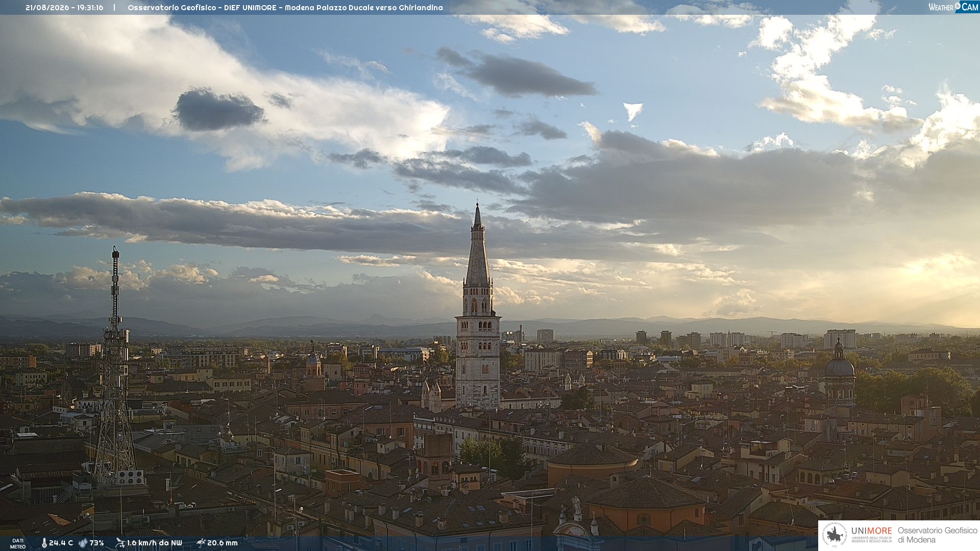Click the humidity water drops icon
Image resolution: width=980 pixels, height=551 pixels.
pos(83,543)
